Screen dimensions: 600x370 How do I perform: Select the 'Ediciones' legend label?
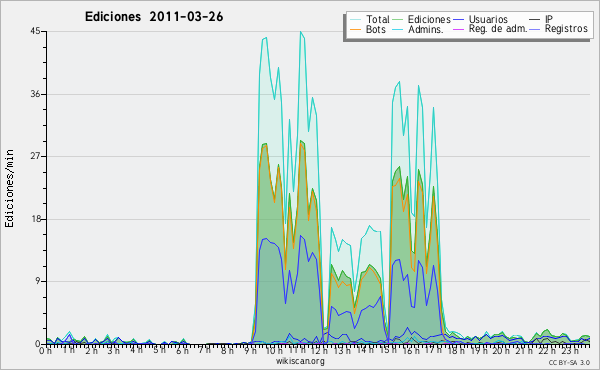click(429, 19)
